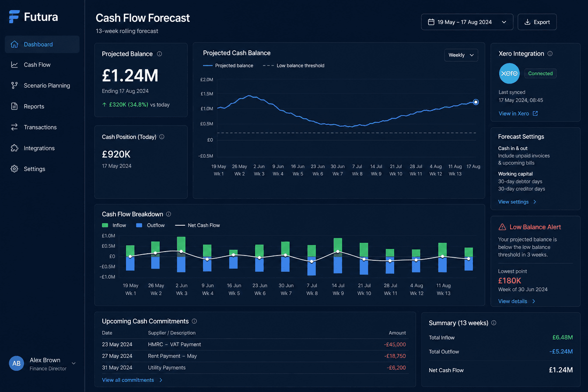
Task: Click the £1.24M projected balance figure
Action: [130, 76]
